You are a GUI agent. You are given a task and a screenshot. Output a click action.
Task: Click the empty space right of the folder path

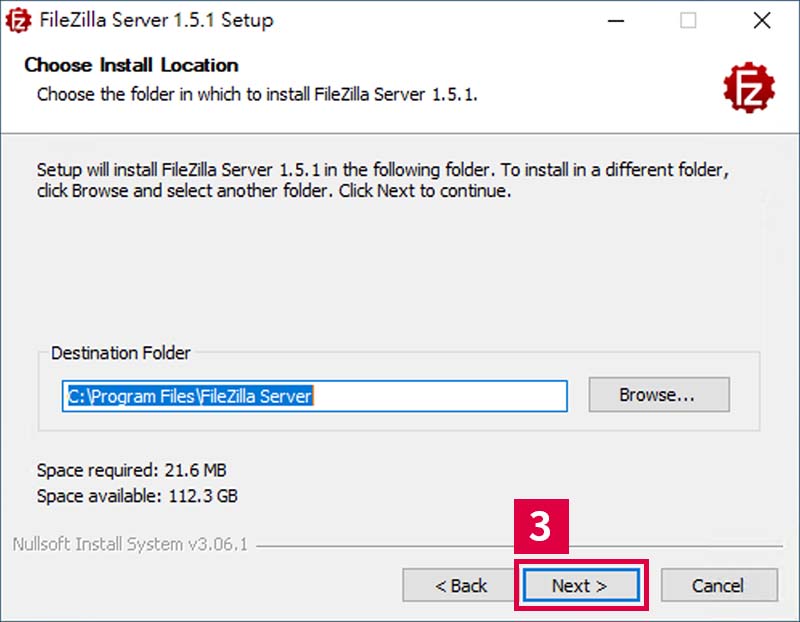[439, 396]
